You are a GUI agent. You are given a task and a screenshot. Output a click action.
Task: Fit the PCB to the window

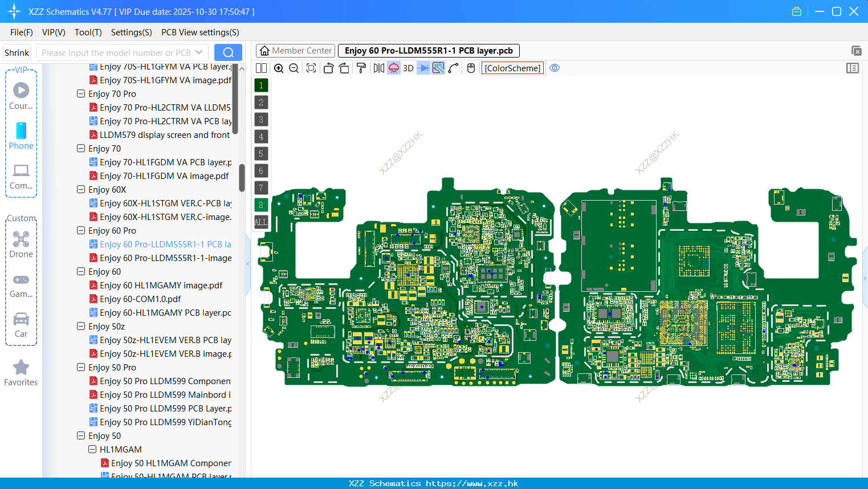tap(311, 68)
